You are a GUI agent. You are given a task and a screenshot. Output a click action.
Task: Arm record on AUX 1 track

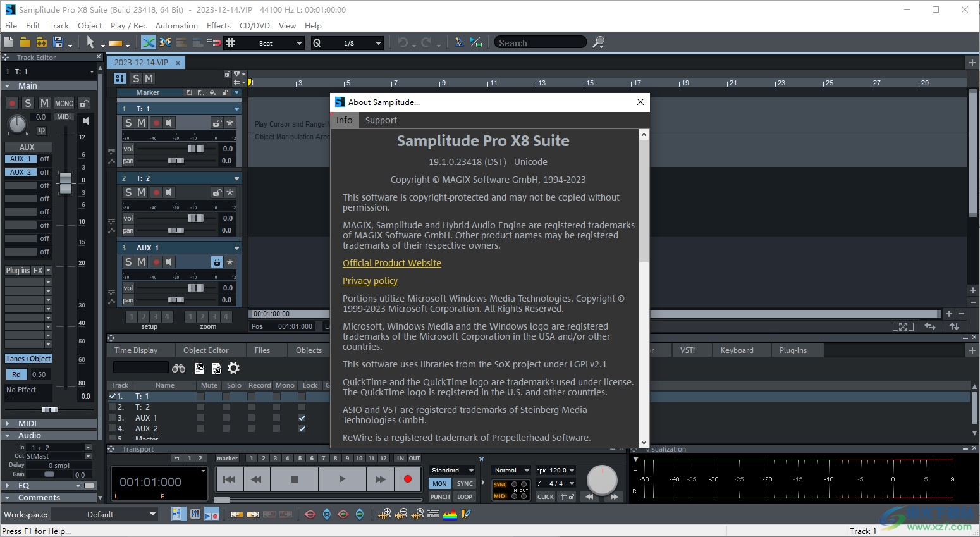156,262
